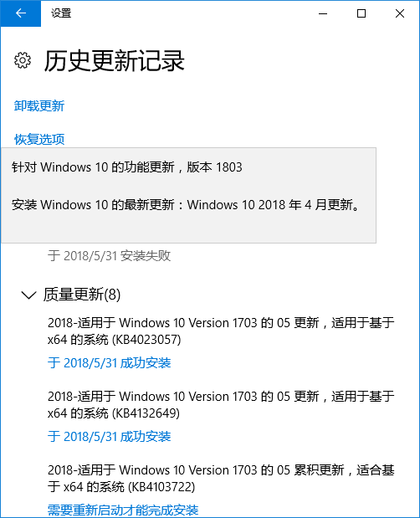Viewport: 420px width, 518px height.
Task: Select the KB4023057 update entry
Action: [221, 331]
